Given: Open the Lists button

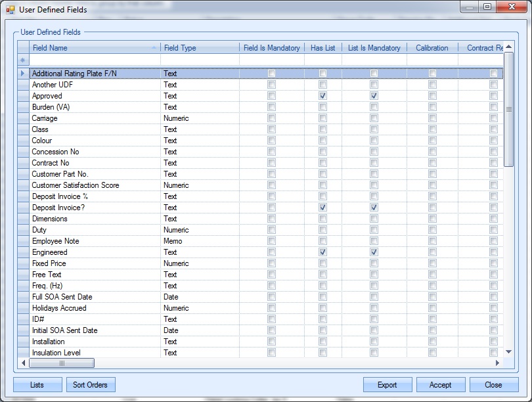Looking at the screenshot, I should 37,385.
